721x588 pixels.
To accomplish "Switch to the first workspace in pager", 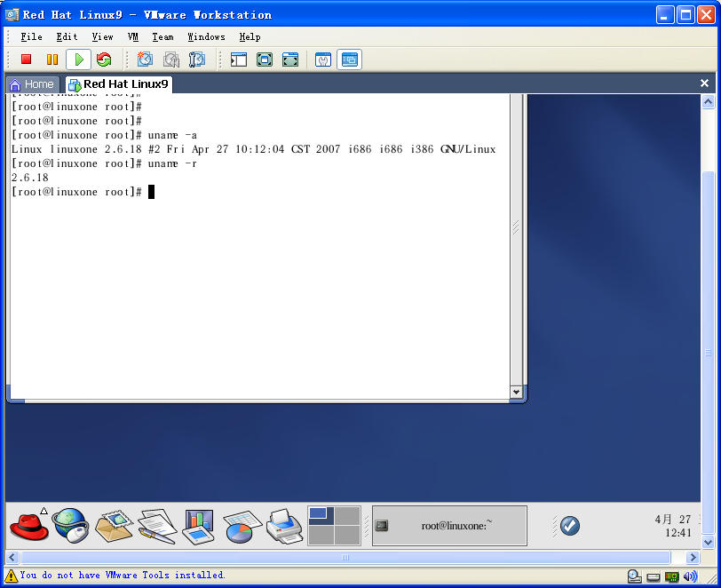I will click(321, 516).
